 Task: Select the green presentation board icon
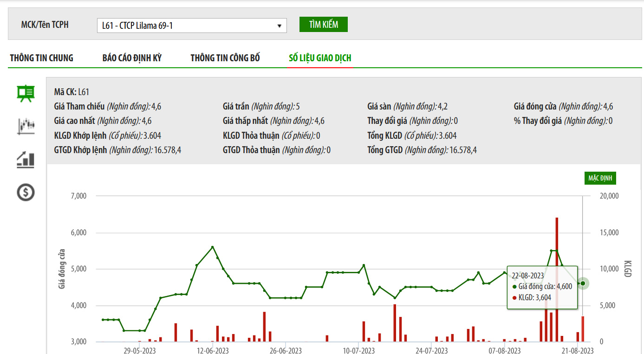[x=26, y=93]
